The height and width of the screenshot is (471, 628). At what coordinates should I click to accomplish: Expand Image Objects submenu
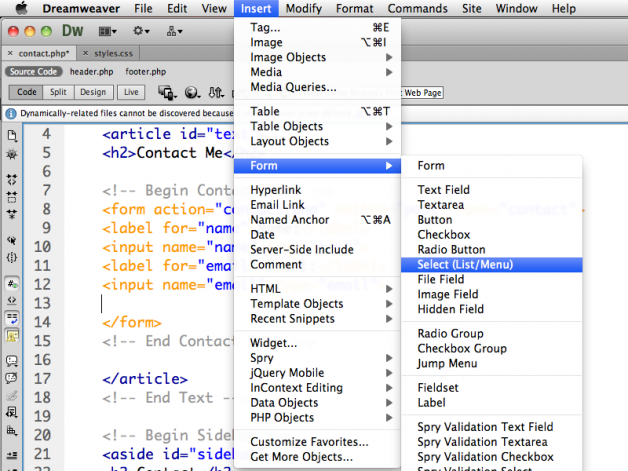(x=317, y=57)
